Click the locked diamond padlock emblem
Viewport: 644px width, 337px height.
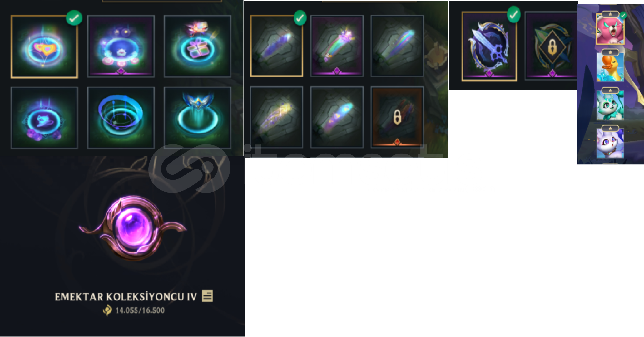tap(552, 46)
